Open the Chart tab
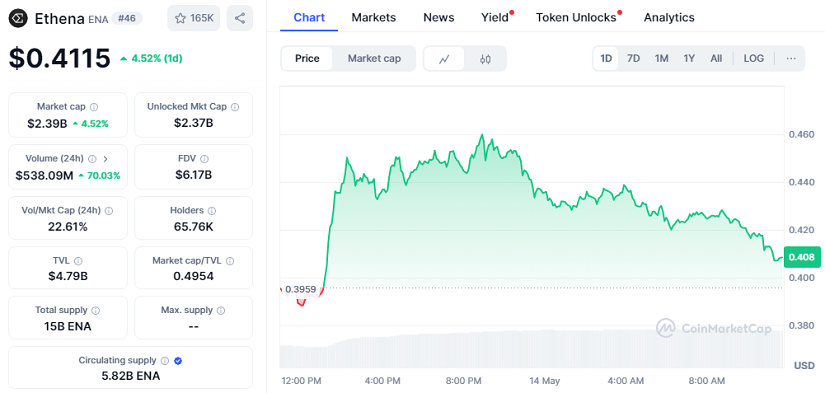Screen dimensions: 825x393 [309, 17]
